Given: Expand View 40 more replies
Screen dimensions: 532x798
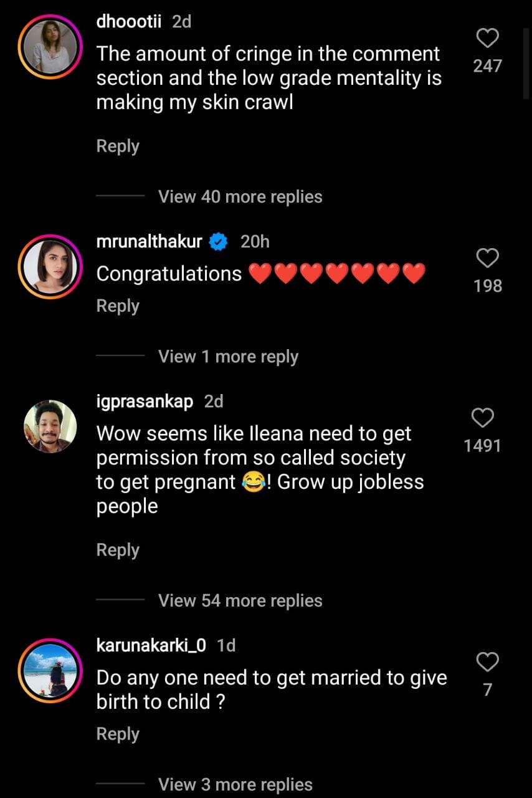Looking at the screenshot, I should point(240,197).
